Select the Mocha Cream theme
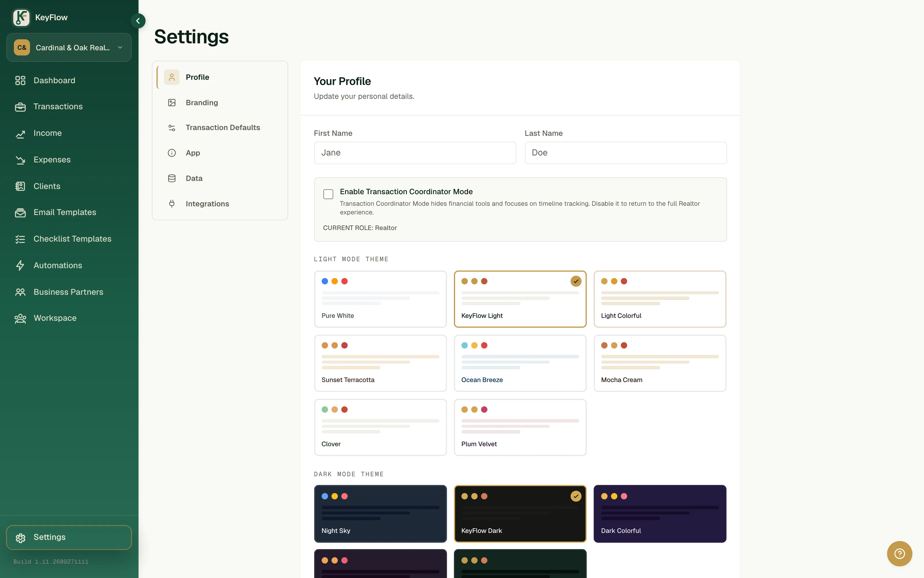The image size is (924, 578). click(660, 363)
